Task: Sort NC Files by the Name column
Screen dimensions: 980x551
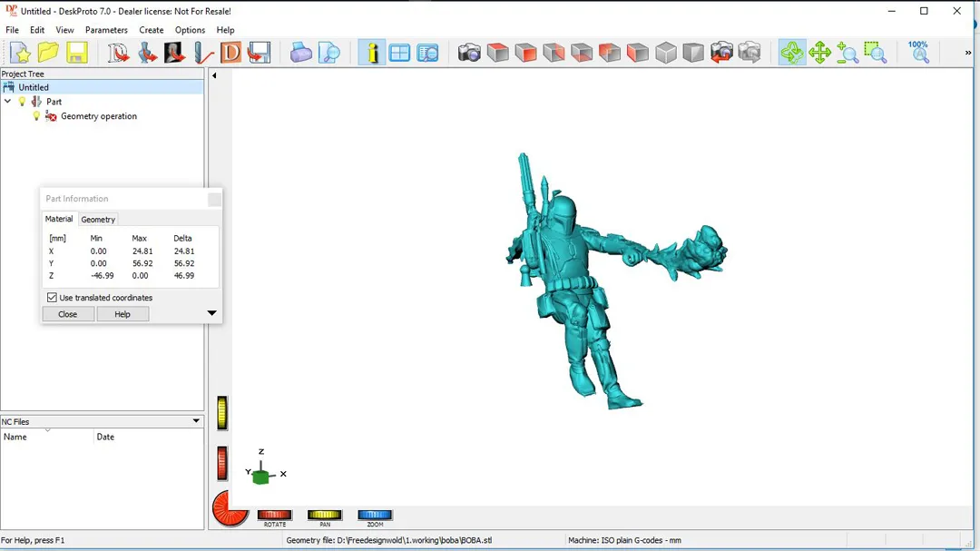Action: pyautogui.click(x=47, y=437)
